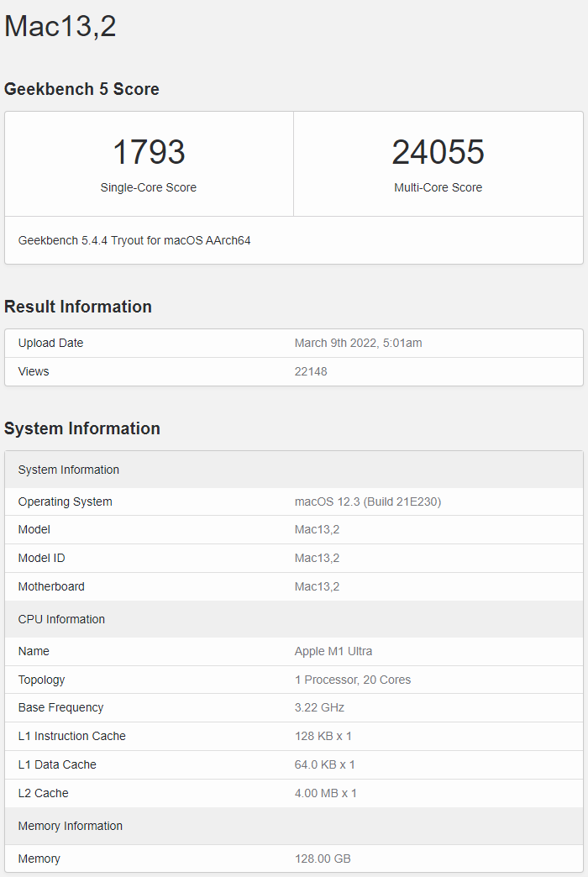Click the Single-Core Score label
Image resolution: width=588 pixels, height=877 pixels.
pyautogui.click(x=149, y=187)
